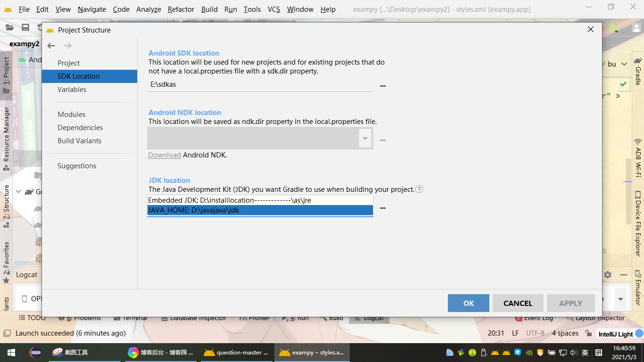Select the JAVA_HOME D:\javajava\jdk entry
The width and height of the screenshot is (644, 362).
click(x=260, y=210)
